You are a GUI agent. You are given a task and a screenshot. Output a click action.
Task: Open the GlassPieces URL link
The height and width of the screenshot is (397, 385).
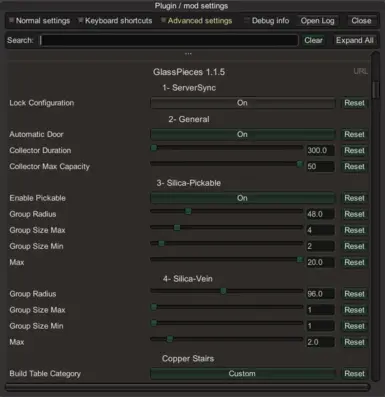(x=360, y=71)
